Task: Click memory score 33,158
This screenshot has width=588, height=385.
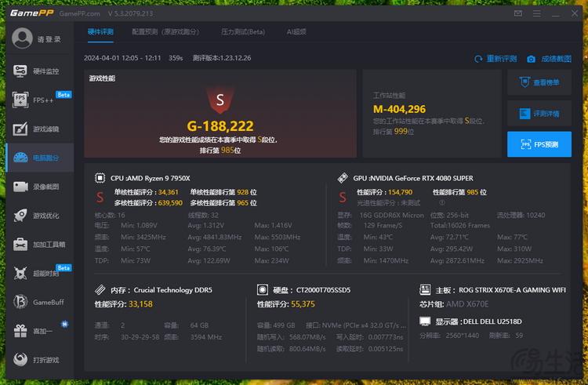Action: coord(140,304)
